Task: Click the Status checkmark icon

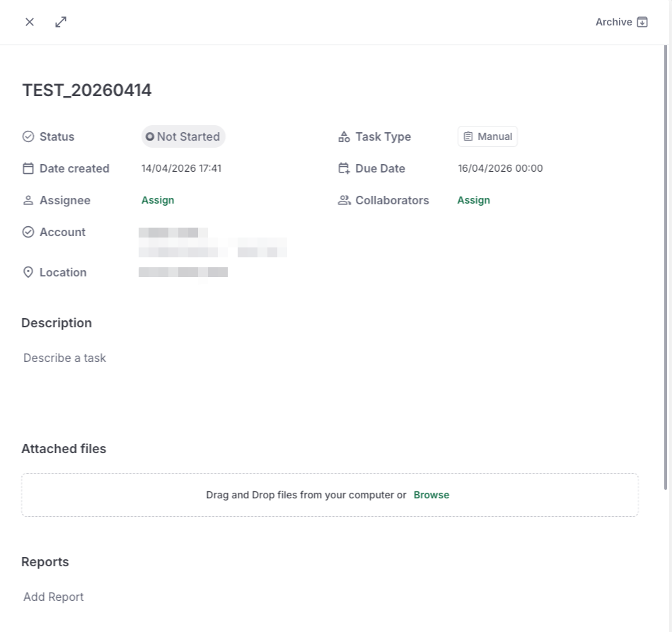Action: [x=28, y=136]
